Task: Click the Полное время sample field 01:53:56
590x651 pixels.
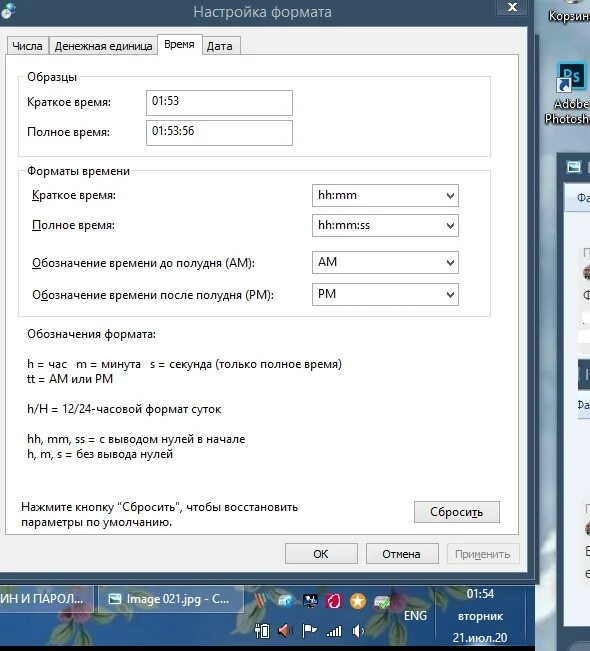Action: [219, 133]
